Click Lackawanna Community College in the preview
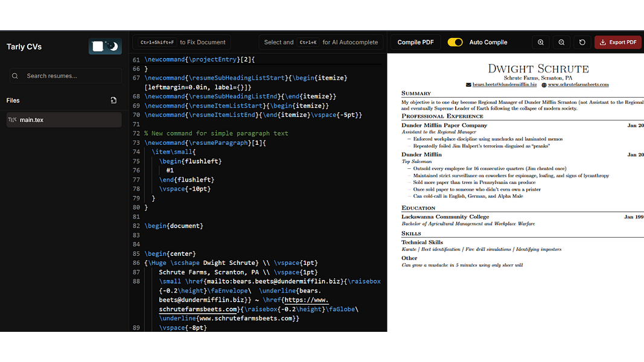 click(x=445, y=217)
